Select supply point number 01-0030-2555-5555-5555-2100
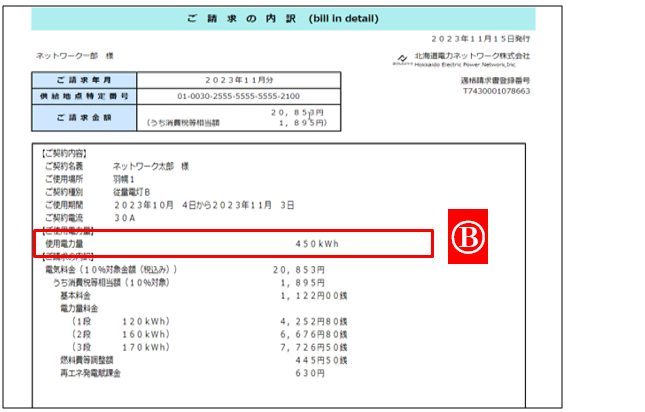The width and height of the screenshot is (645, 412). pyautogui.click(x=239, y=97)
